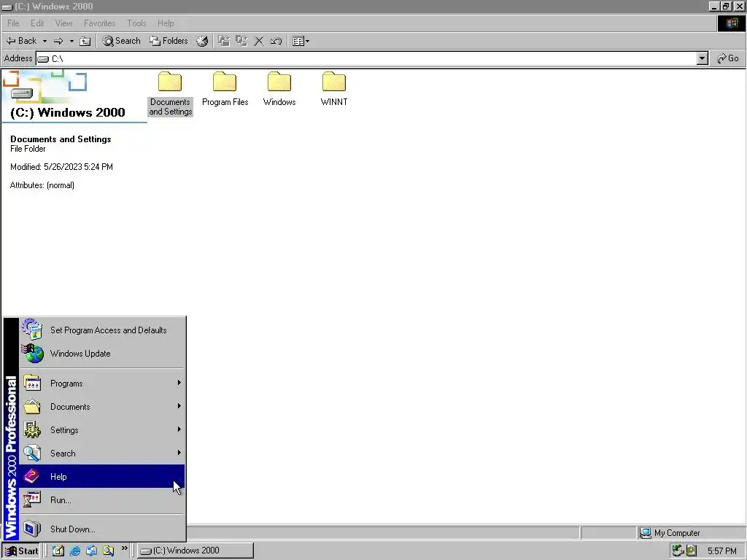747x560 pixels.
Task: Click the drive icon in the title bar
Action: click(7, 7)
